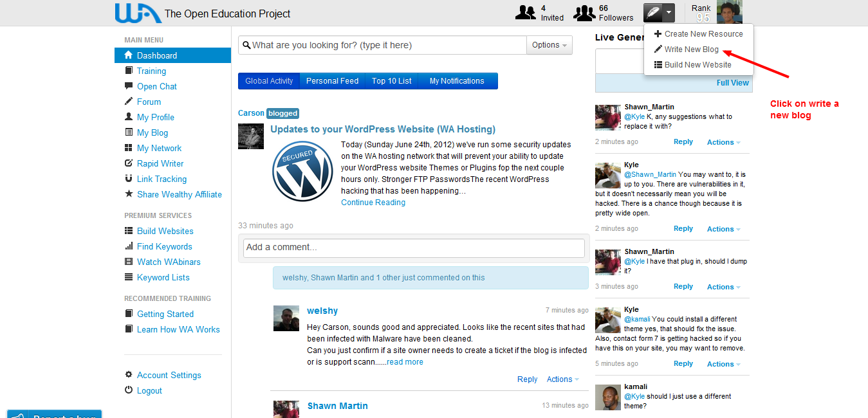Click the commenters notification banner

(430, 278)
